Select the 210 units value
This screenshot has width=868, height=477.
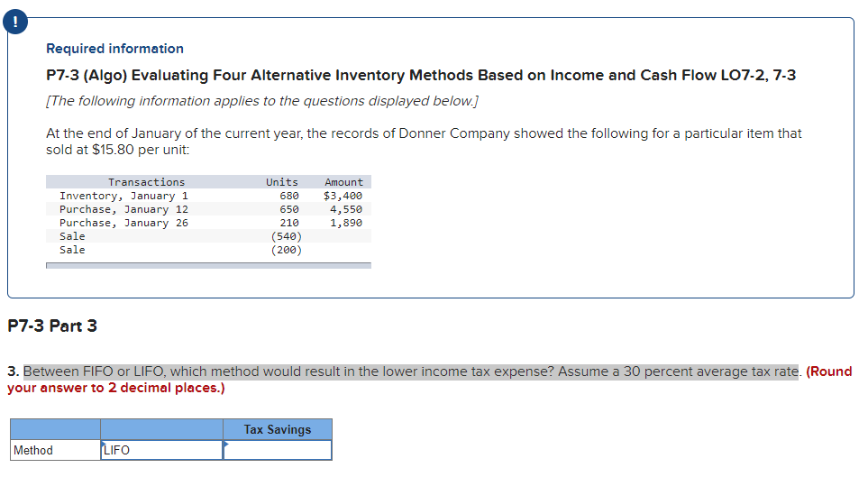[x=289, y=223]
